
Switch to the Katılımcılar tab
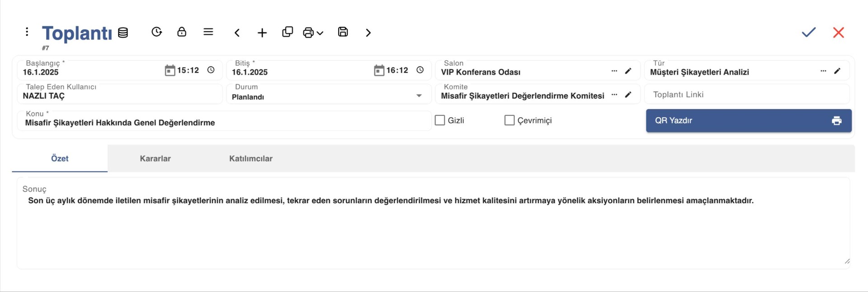tap(251, 158)
